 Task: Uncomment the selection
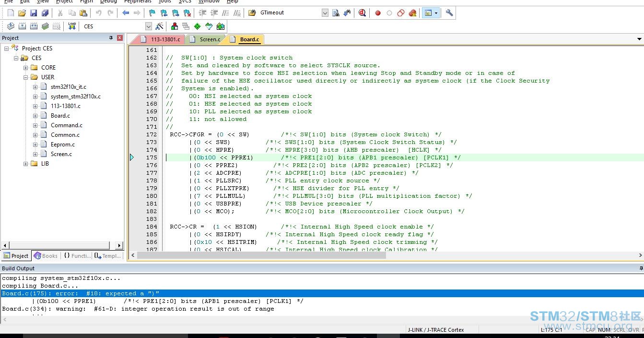237,13
